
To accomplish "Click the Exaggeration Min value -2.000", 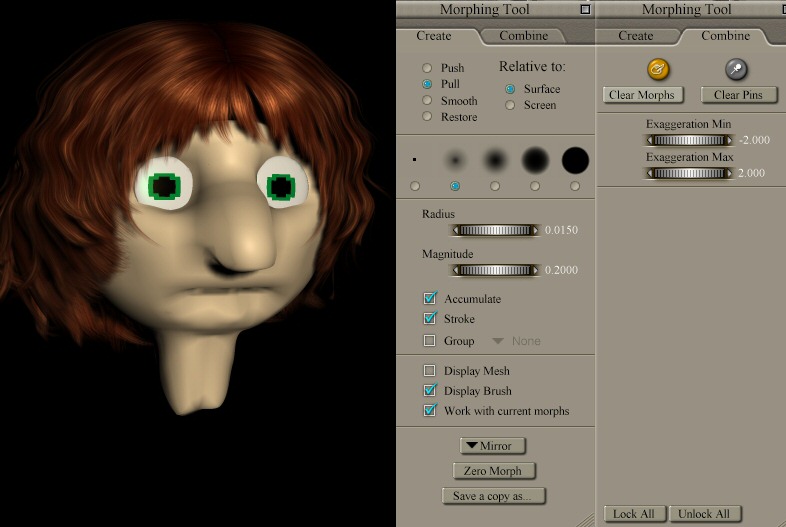I will click(754, 140).
